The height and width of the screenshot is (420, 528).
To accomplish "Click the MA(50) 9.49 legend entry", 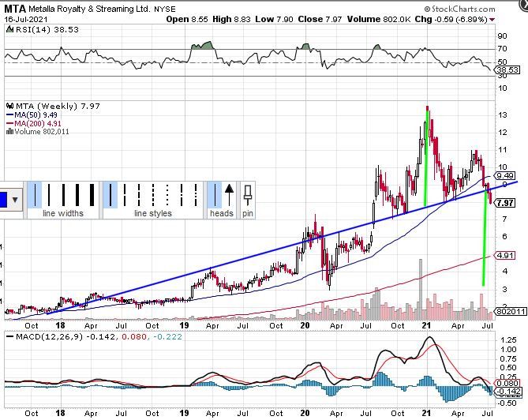I will coord(32,114).
